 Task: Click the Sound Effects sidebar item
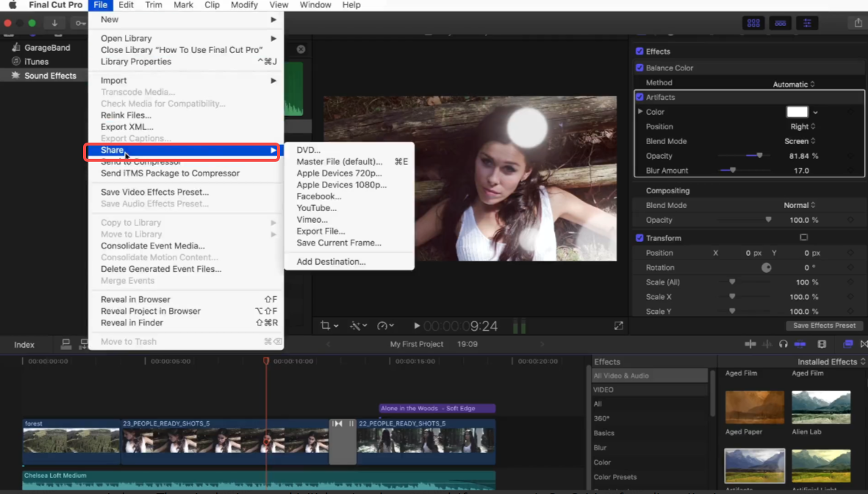coord(46,75)
